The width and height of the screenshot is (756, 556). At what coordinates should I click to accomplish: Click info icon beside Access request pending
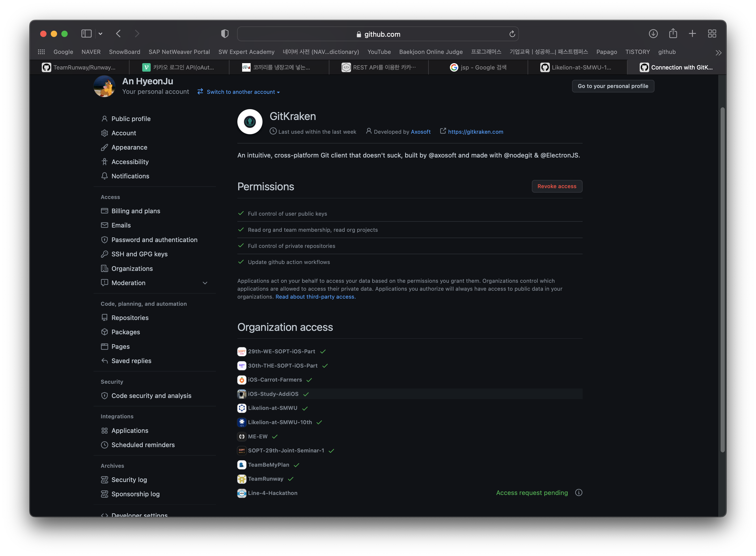tap(579, 493)
